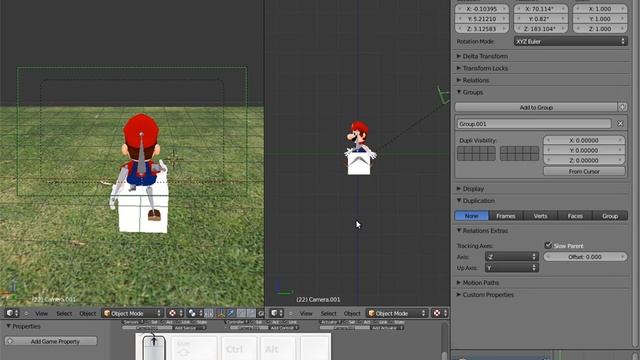Enable the Slow Parent checkbox

pyautogui.click(x=548, y=245)
